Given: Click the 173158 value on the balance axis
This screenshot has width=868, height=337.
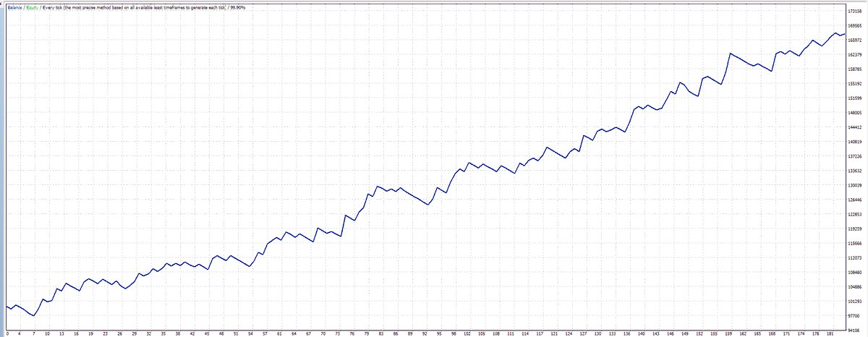Looking at the screenshot, I should (855, 12).
